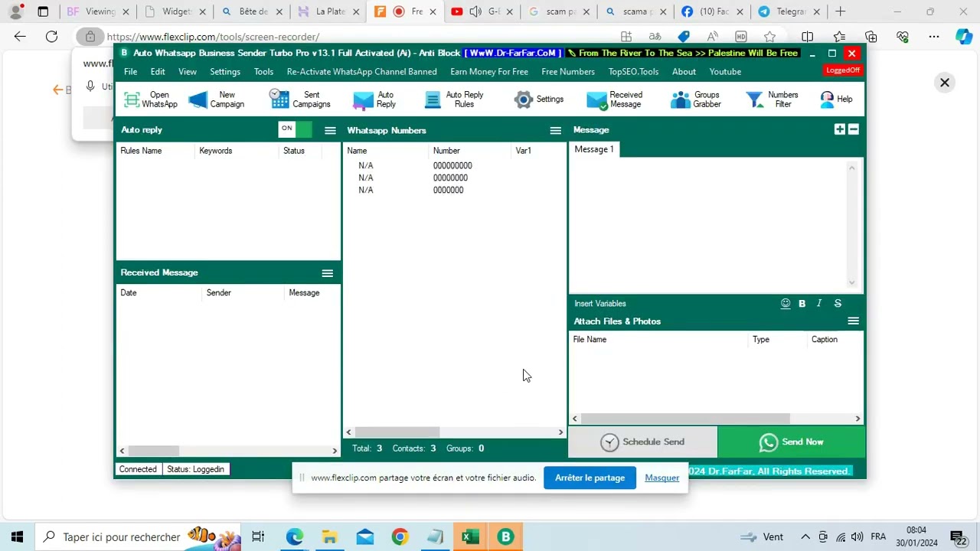Click the Connected status indicator
The width and height of the screenshot is (980, 551).
click(138, 469)
